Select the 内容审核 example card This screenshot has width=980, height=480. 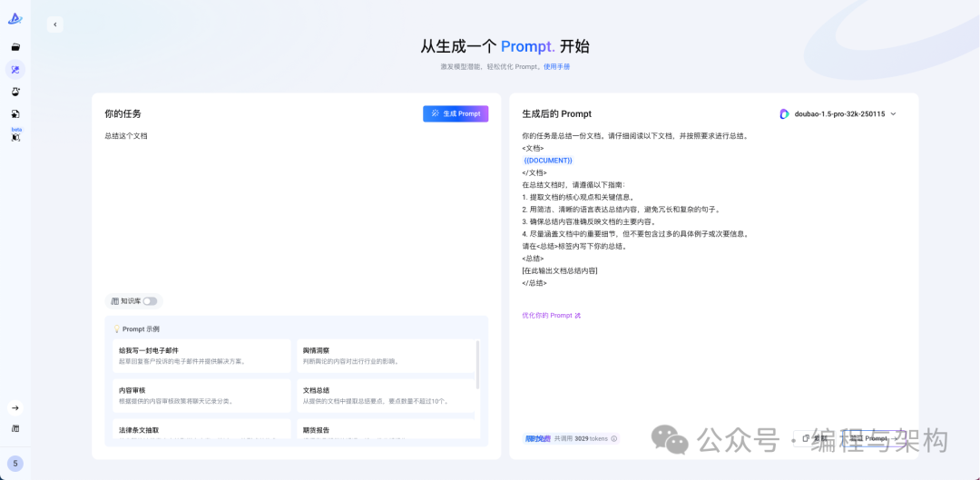pos(201,396)
